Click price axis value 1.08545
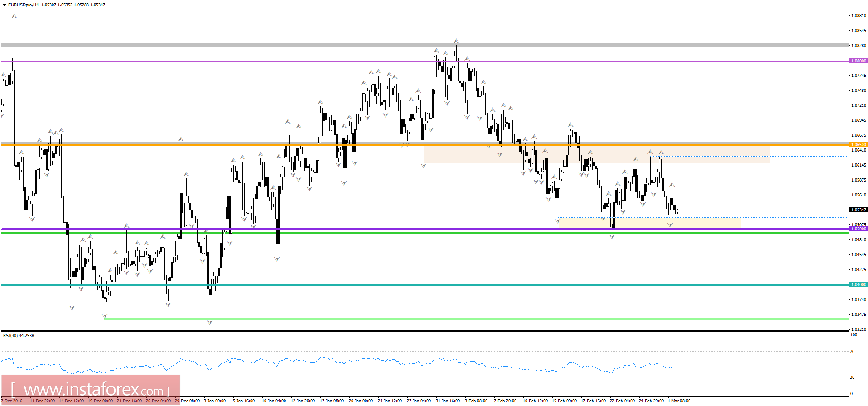This screenshot has width=868, height=406. [858, 31]
